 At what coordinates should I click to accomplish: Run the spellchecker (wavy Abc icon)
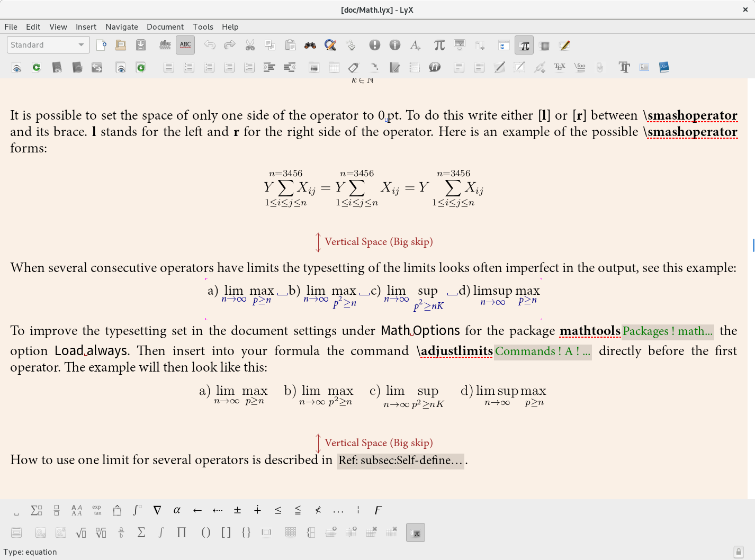[x=165, y=46]
